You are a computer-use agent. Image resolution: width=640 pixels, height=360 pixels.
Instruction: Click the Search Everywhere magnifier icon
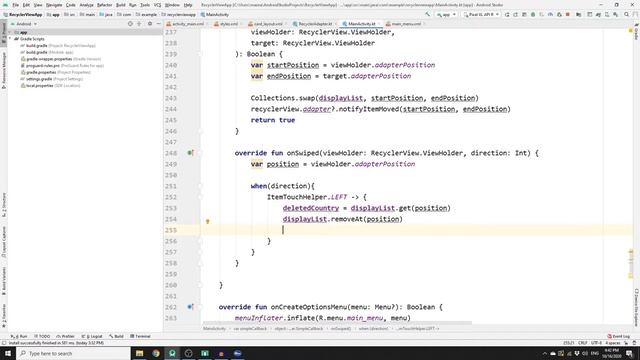coord(627,14)
